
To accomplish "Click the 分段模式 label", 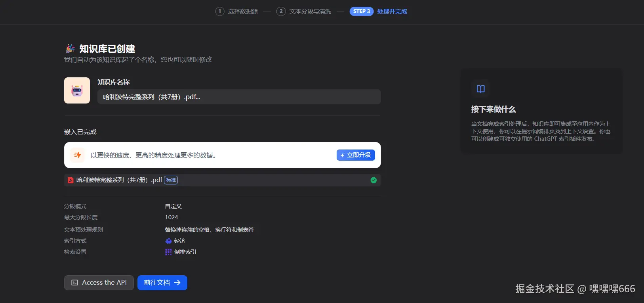I will (75, 206).
